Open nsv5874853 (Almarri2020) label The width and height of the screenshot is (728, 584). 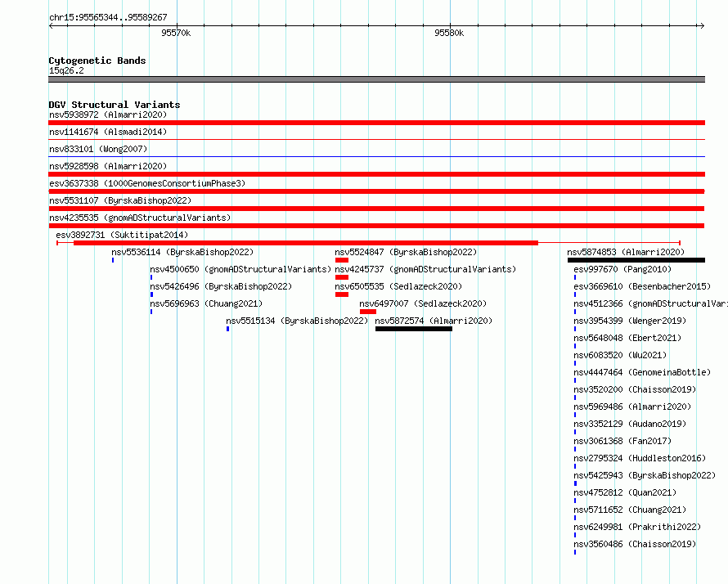tap(626, 252)
